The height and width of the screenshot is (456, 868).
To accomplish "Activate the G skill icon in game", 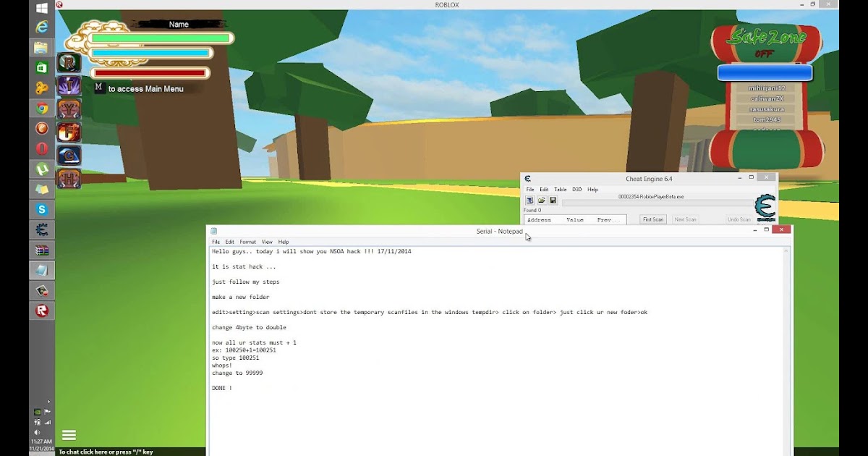I will pos(69,156).
